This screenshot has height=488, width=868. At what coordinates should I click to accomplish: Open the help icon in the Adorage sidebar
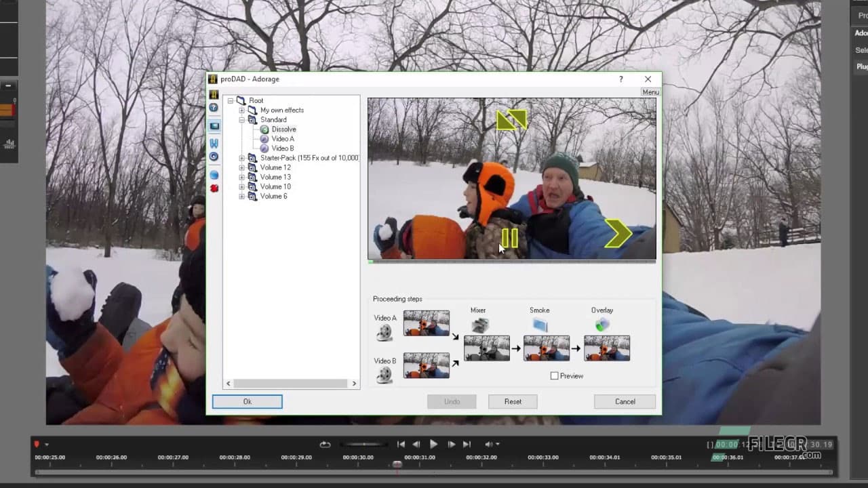pyautogui.click(x=214, y=108)
